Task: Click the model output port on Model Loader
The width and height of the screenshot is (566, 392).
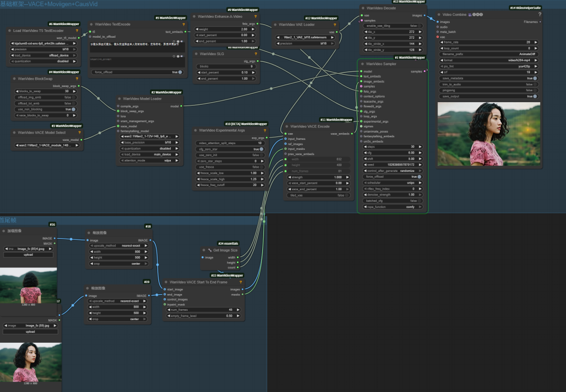Action: click(x=181, y=106)
